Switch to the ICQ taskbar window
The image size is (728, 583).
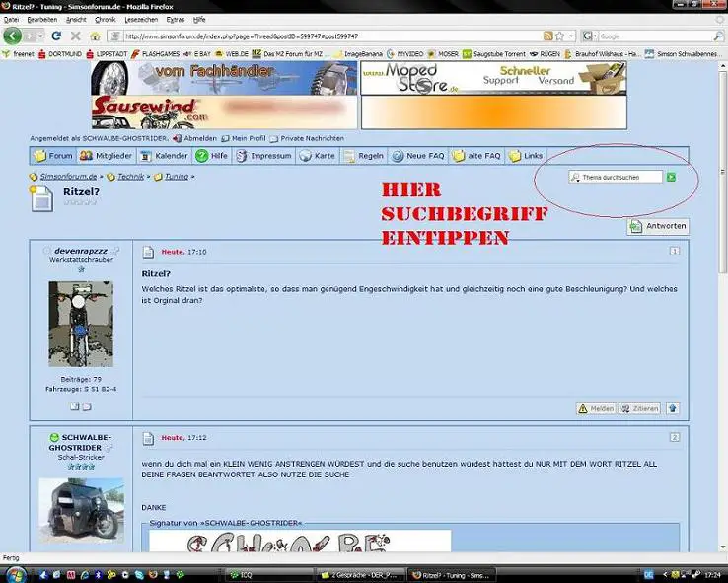click(x=247, y=574)
